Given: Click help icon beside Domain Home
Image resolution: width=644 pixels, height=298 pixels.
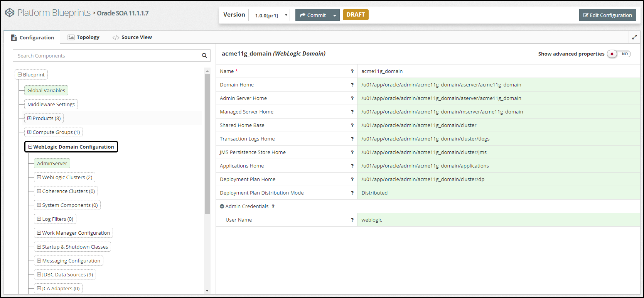Looking at the screenshot, I should click(352, 85).
